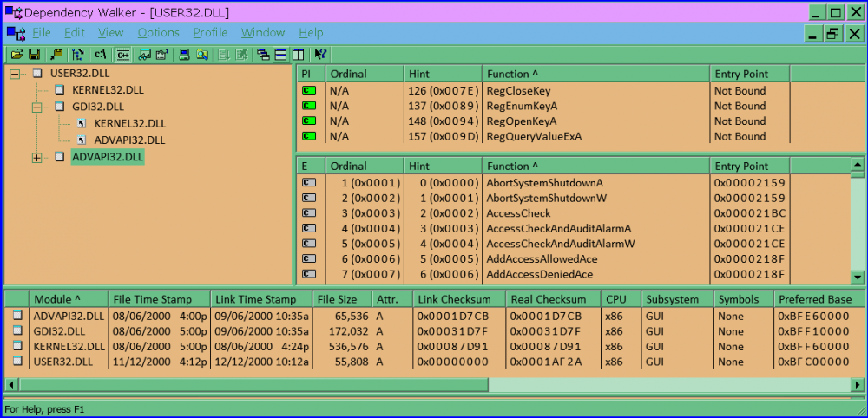Click the Properties toolbar icon

(x=161, y=55)
